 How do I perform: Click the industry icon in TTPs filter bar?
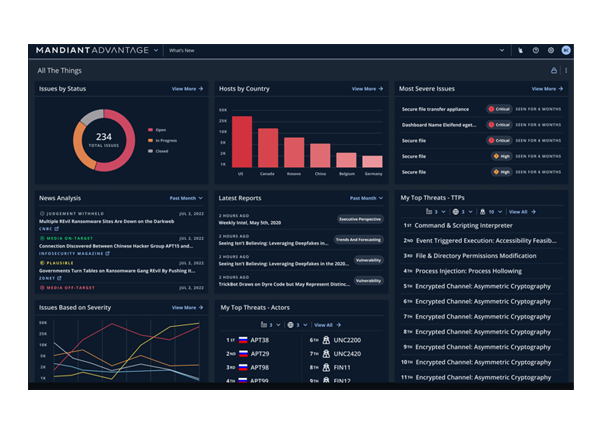point(429,212)
